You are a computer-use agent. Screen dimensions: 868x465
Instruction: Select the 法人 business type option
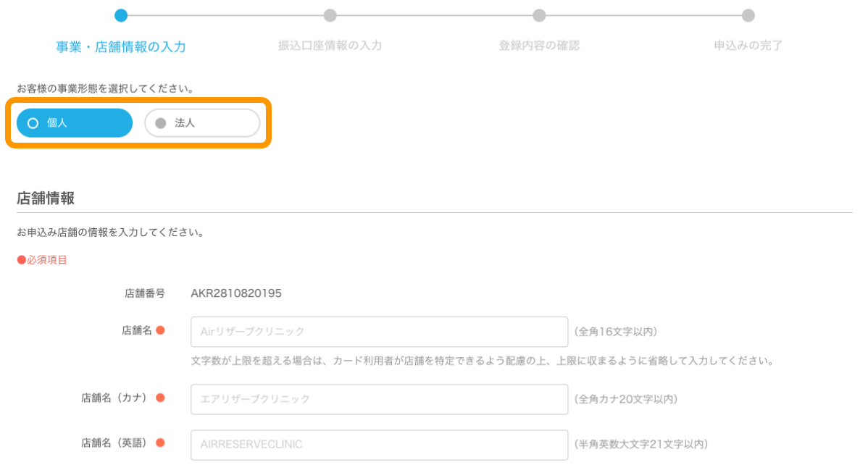202,123
